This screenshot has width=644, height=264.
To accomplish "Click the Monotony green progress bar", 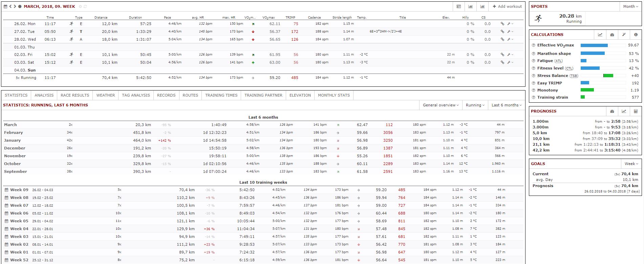I will 587,90.
